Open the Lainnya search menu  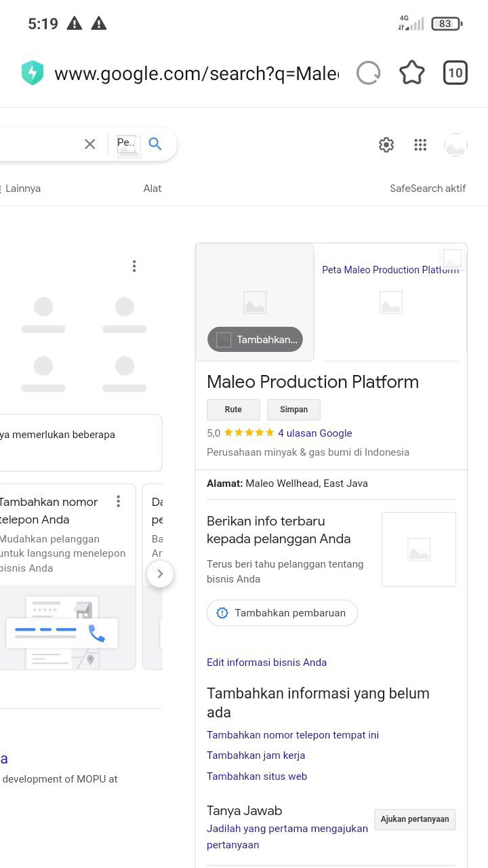pos(23,189)
